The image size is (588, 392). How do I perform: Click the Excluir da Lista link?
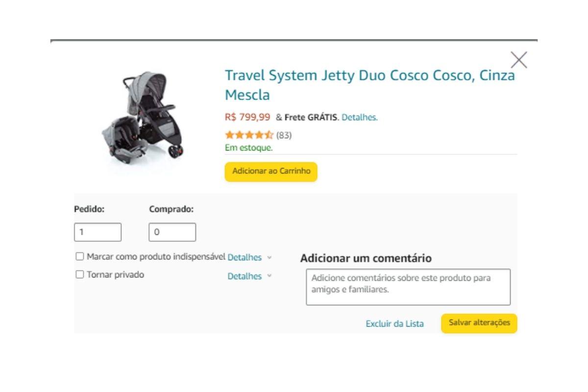(394, 324)
